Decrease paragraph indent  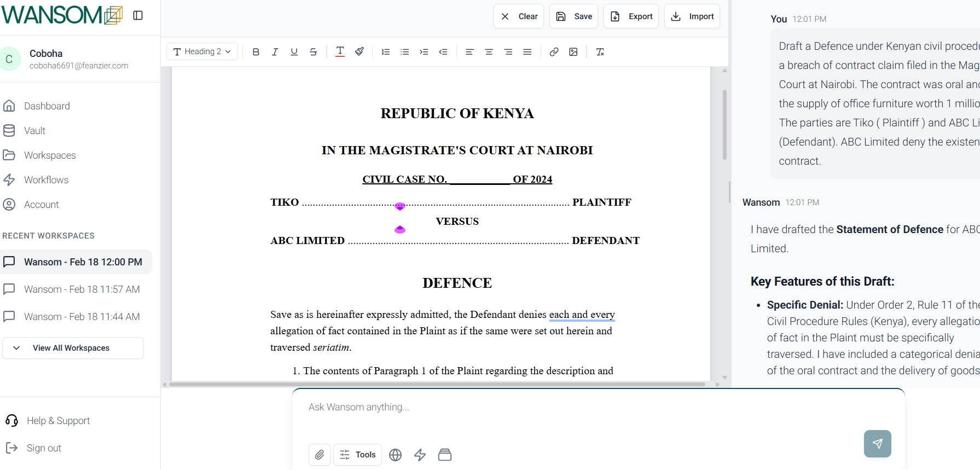coord(443,52)
